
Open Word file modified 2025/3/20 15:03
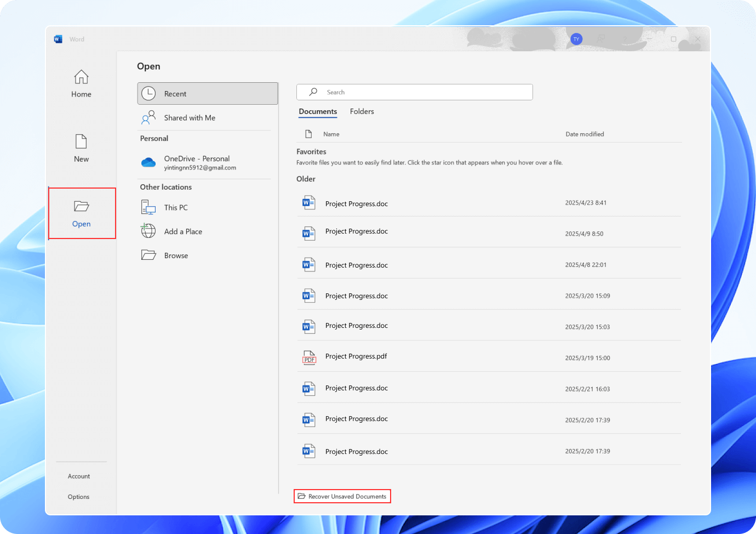point(489,326)
